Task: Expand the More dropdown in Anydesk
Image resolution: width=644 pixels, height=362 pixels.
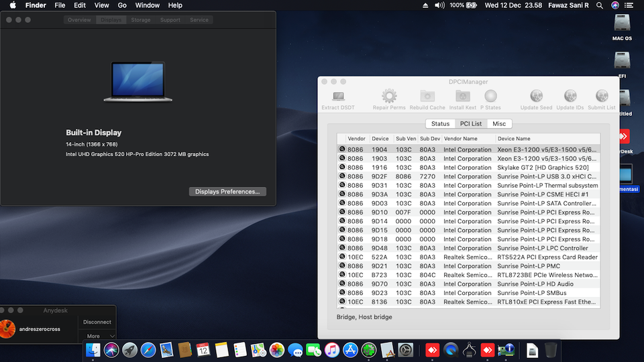Action: coord(97,336)
